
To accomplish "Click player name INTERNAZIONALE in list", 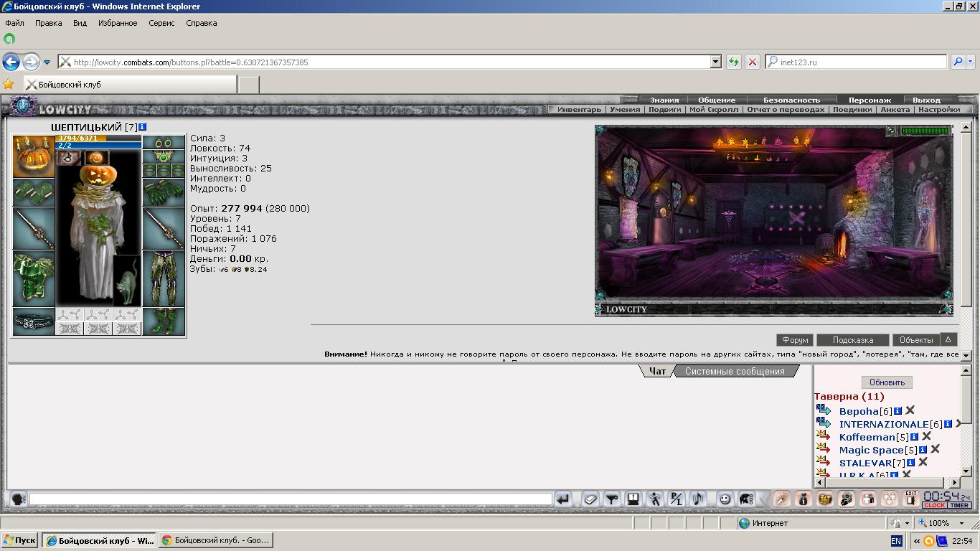I will coord(884,424).
